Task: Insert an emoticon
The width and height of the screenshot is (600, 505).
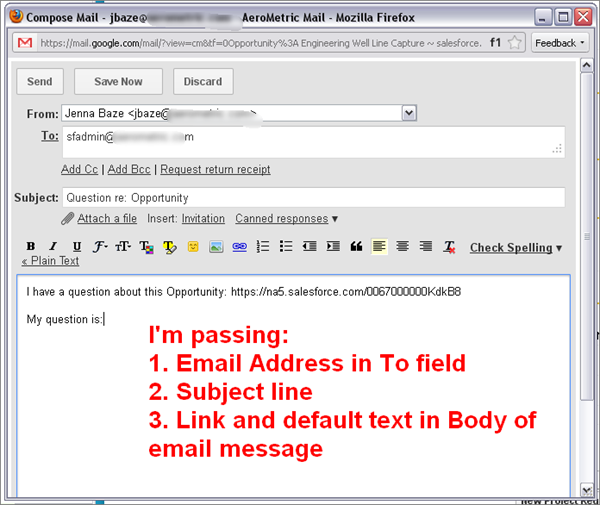Action: pos(193,247)
